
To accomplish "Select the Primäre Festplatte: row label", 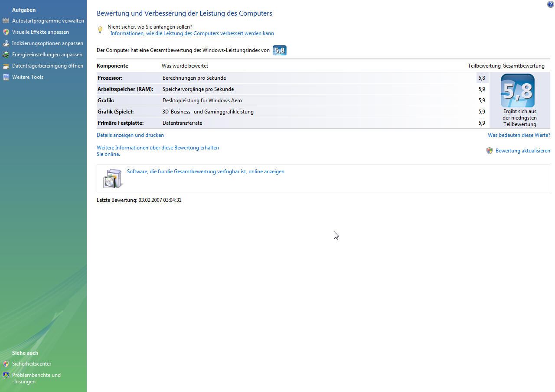I will [x=121, y=123].
